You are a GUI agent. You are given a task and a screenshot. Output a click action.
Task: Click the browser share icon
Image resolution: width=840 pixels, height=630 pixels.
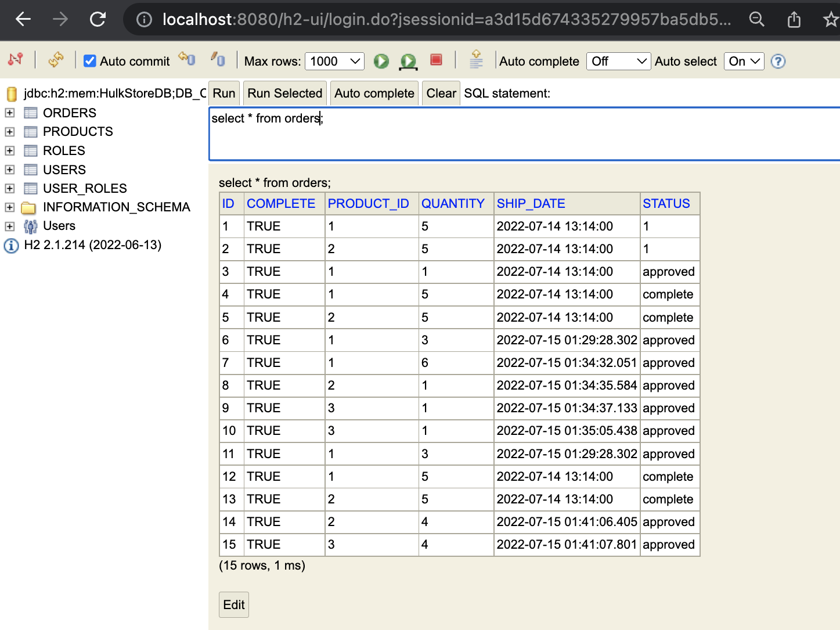pyautogui.click(x=794, y=20)
